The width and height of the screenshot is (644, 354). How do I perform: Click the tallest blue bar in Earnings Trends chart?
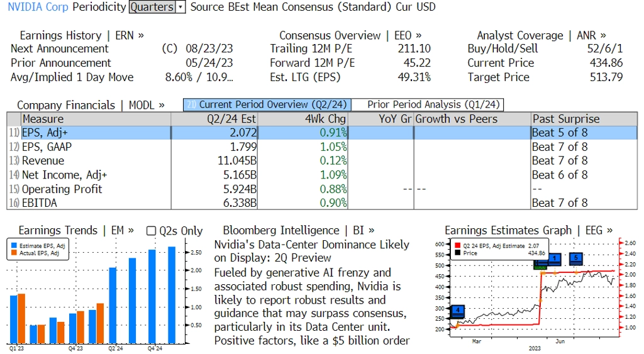click(x=172, y=295)
